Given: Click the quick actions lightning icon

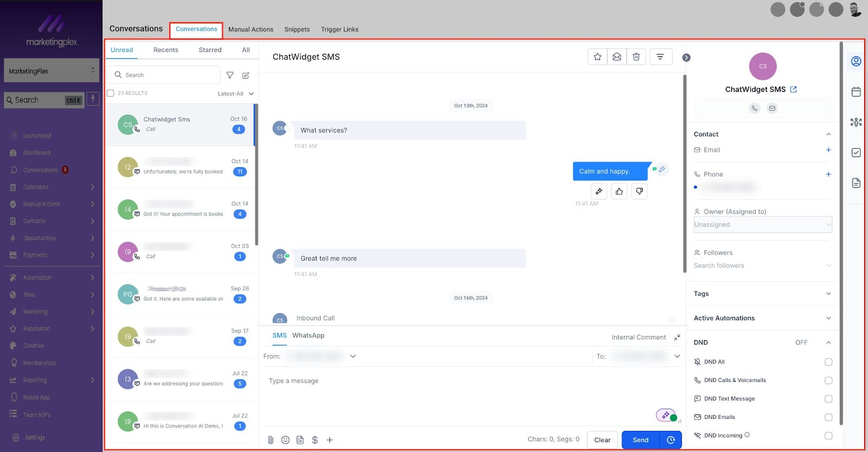Looking at the screenshot, I should (93, 99).
